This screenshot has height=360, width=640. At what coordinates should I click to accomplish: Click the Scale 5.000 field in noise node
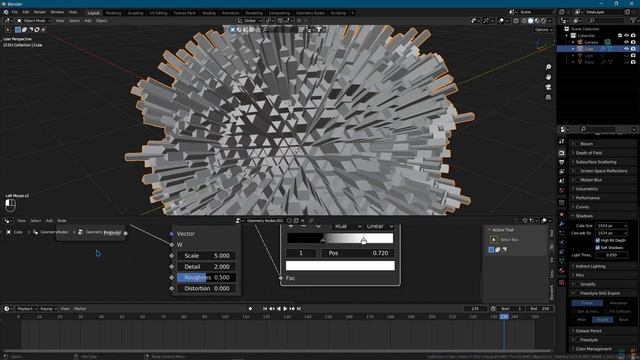tap(206, 256)
